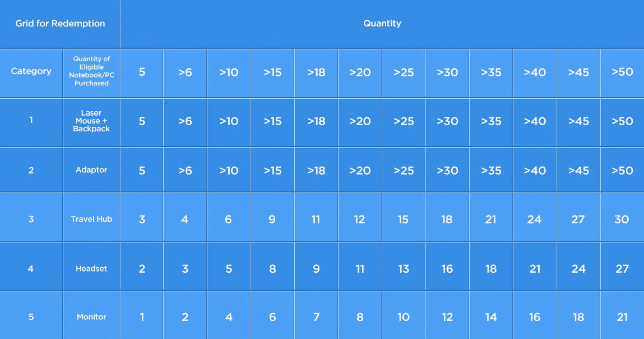Click the Laser Mouse + Backpack cell
Viewport: 644px width, 339px height.
tap(91, 122)
